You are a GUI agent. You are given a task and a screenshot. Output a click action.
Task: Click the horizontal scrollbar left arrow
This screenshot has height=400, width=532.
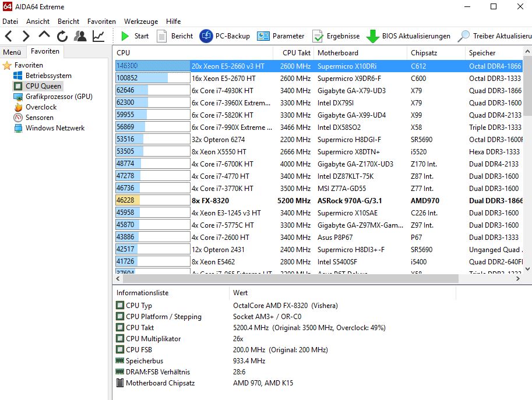coord(118,279)
